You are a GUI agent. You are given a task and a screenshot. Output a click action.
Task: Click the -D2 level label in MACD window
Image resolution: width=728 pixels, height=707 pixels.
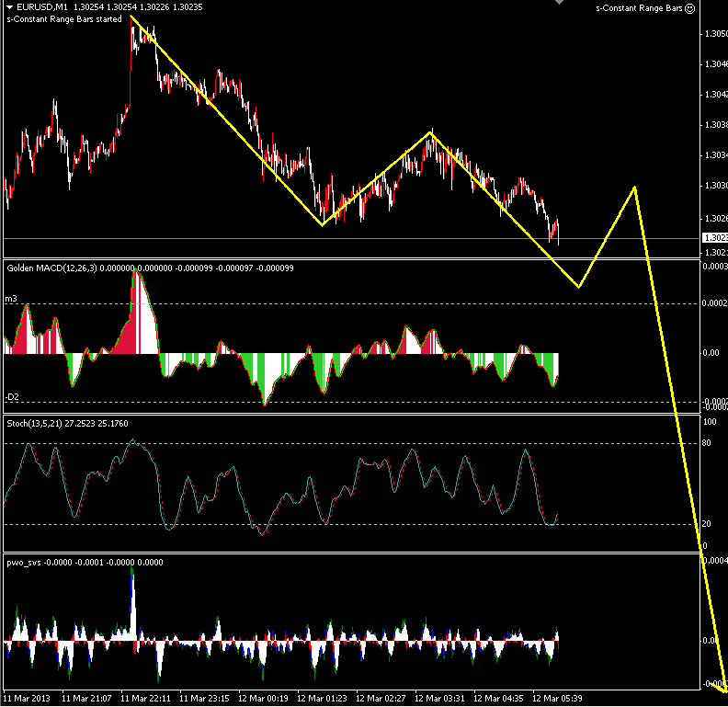point(12,396)
